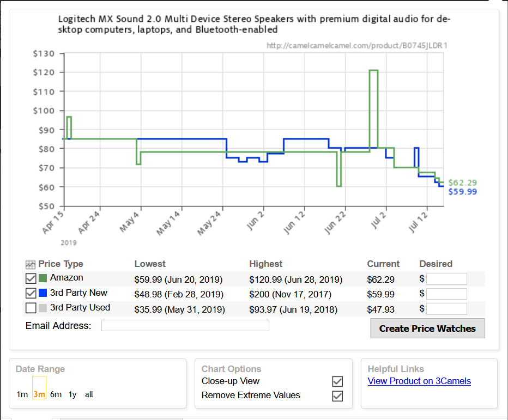Click the camelcamelcamel.com product URL text
Image resolution: width=508 pixels, height=420 pixels.
[356, 46]
